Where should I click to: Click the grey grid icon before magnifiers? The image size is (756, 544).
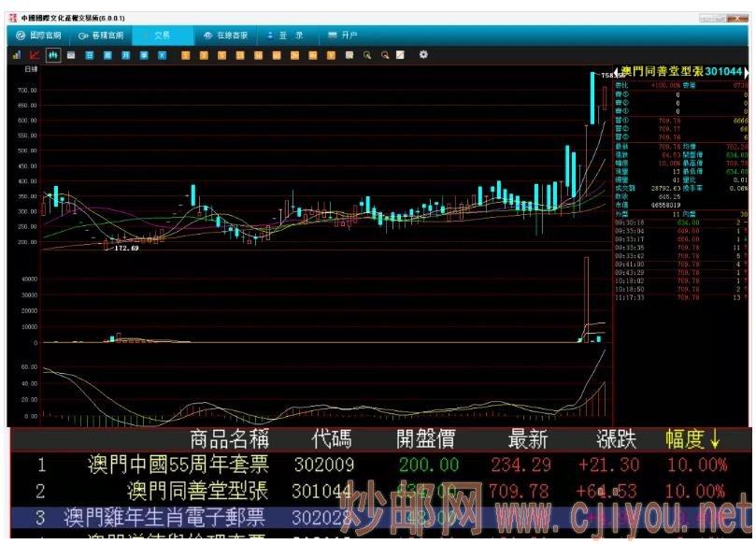[349, 55]
